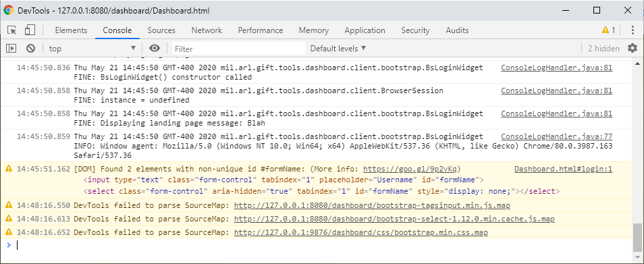Select the Security tab
This screenshot has height=264, width=644.
415,30
